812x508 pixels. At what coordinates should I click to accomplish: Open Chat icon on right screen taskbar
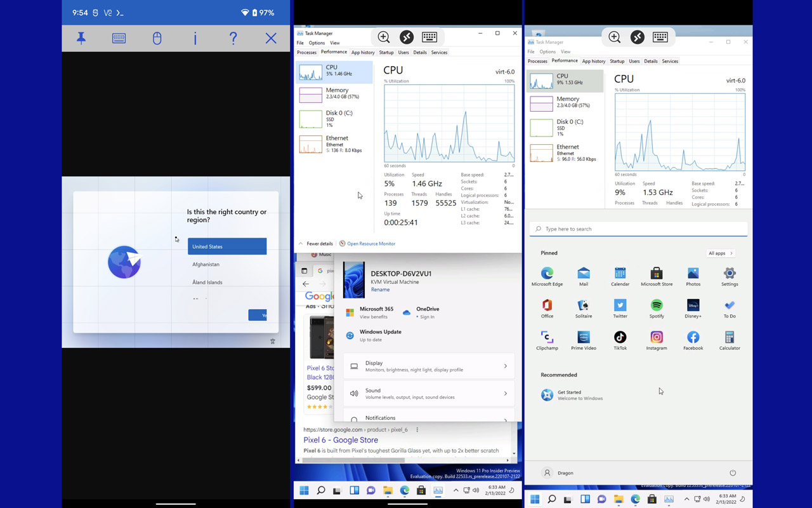[601, 499]
